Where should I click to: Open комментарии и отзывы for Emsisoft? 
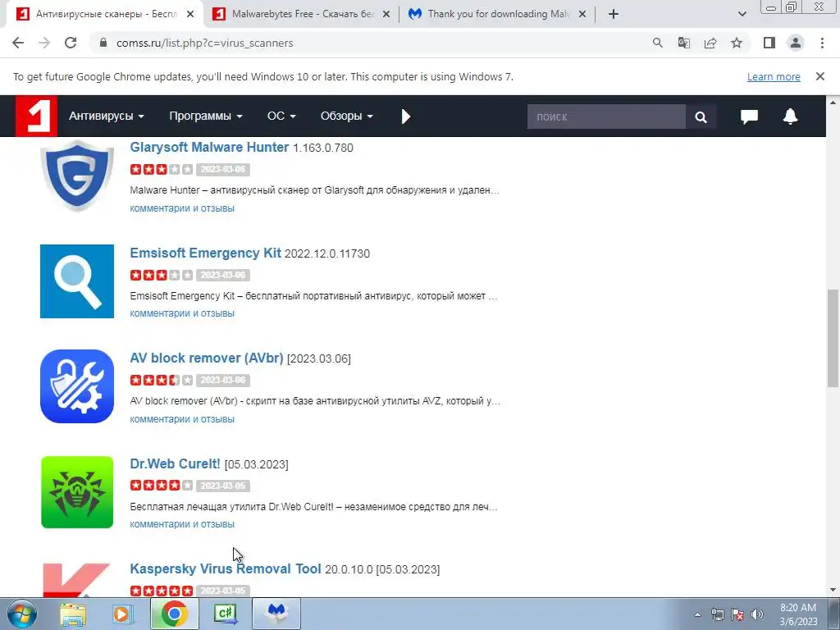(182, 313)
